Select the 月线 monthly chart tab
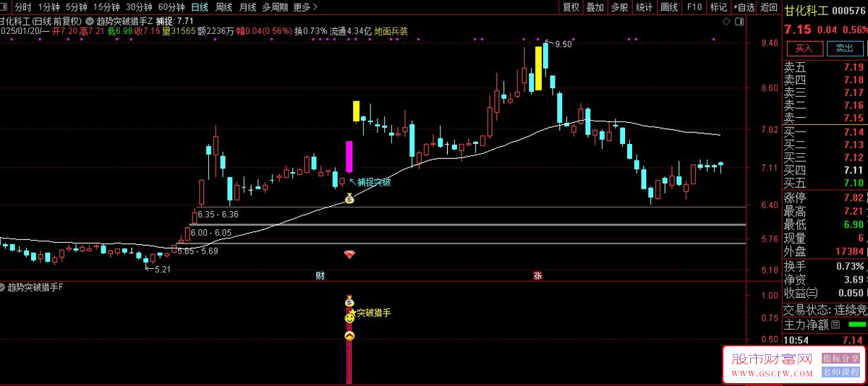 [248, 7]
